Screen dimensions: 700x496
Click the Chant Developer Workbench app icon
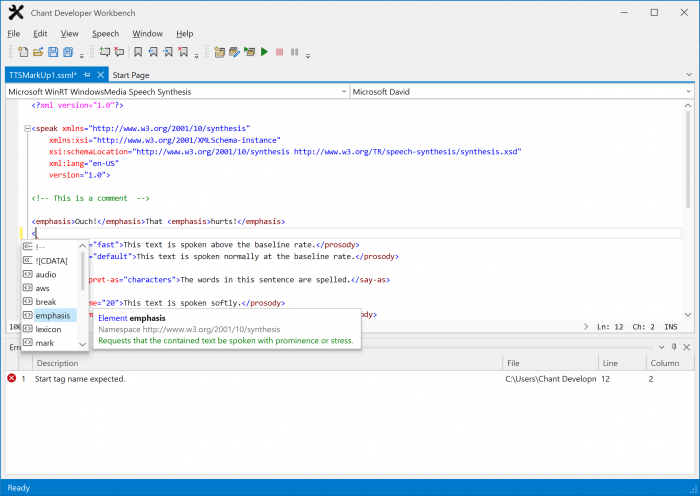[x=16, y=13]
